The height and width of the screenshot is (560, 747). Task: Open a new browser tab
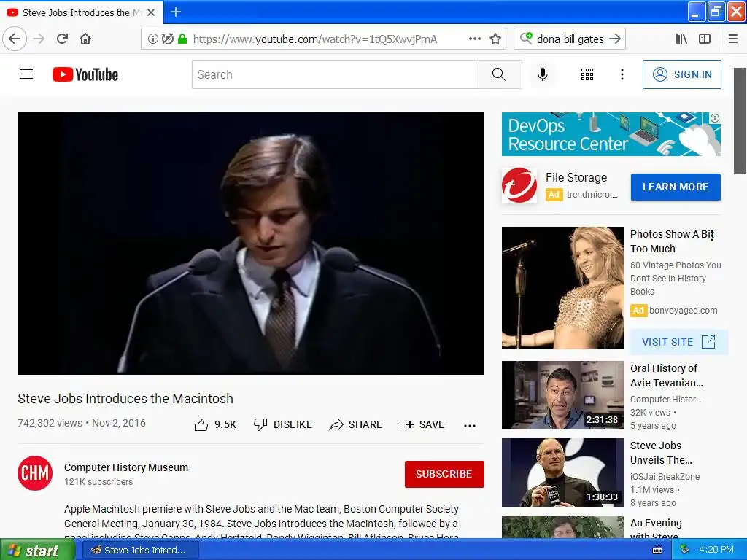(176, 12)
